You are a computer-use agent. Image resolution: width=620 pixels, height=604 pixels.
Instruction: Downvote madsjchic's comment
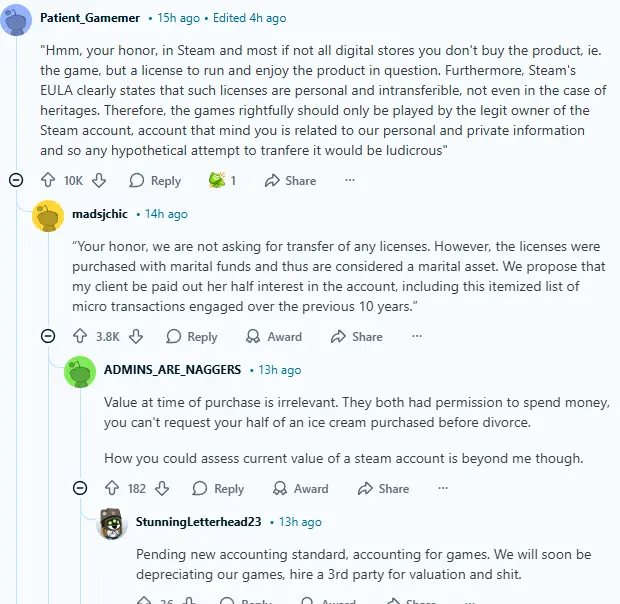click(x=136, y=337)
